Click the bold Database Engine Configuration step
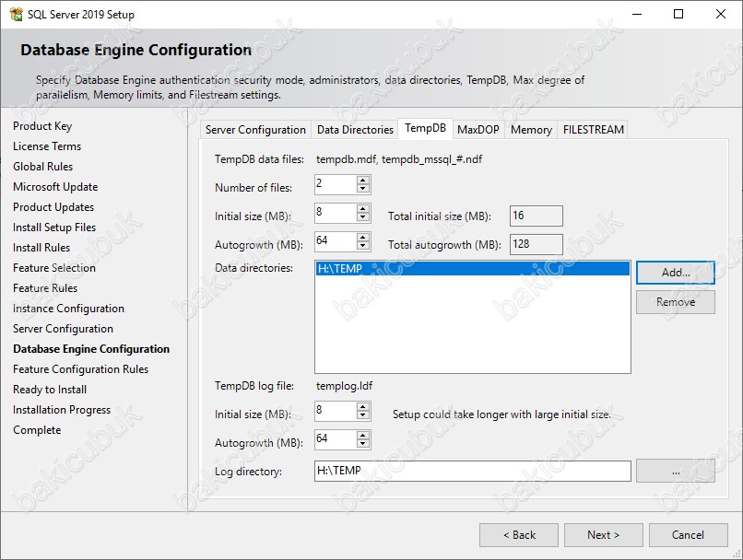Image resolution: width=743 pixels, height=560 pixels. (91, 349)
